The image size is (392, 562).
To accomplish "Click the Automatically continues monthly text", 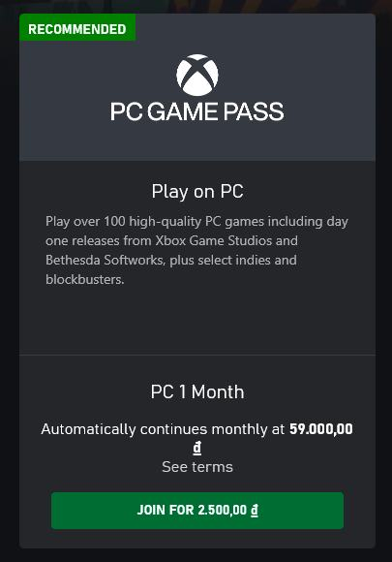I will tap(163, 429).
